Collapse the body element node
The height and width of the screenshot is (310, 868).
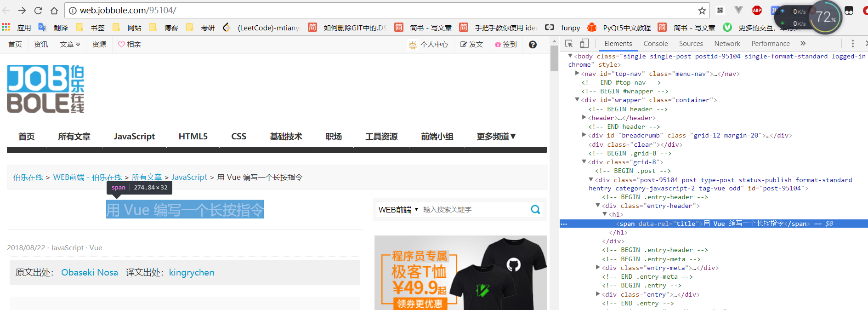[570, 56]
